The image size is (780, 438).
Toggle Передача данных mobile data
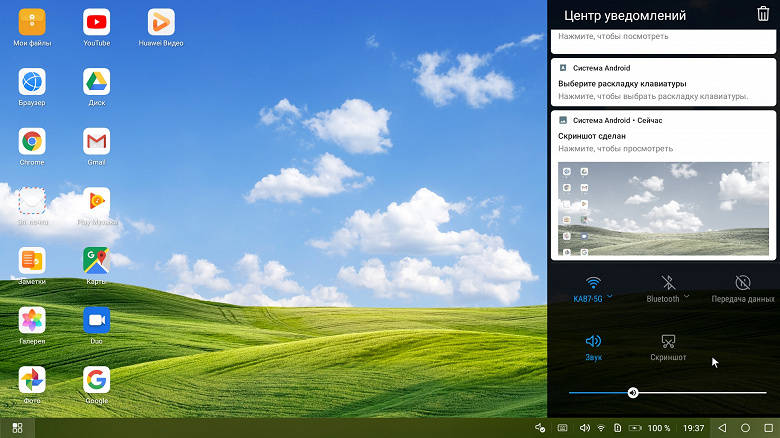tap(743, 289)
